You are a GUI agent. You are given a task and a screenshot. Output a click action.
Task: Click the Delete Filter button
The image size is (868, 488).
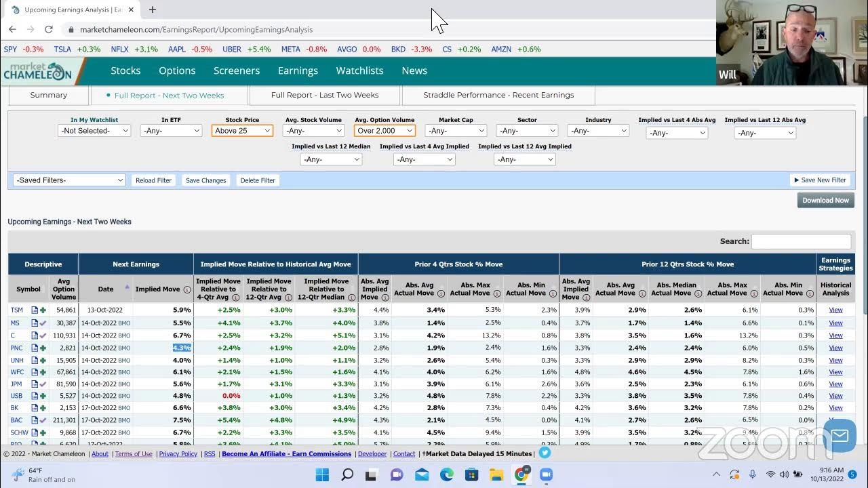point(258,180)
